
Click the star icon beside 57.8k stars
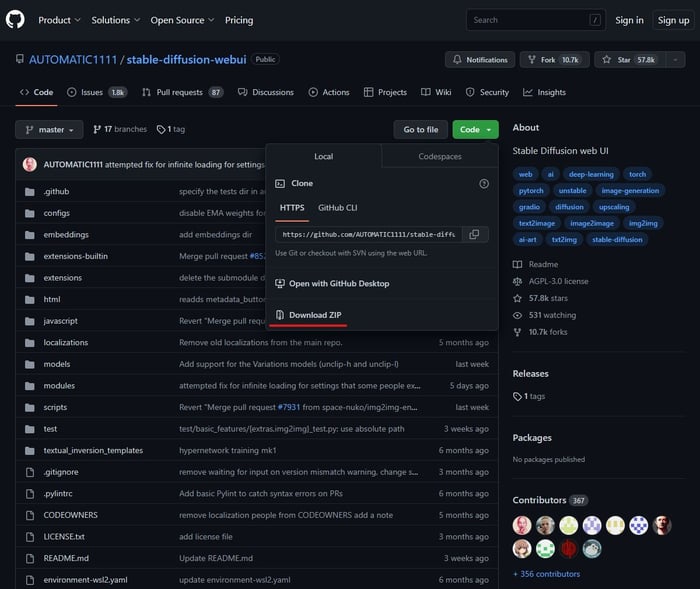[x=517, y=298]
